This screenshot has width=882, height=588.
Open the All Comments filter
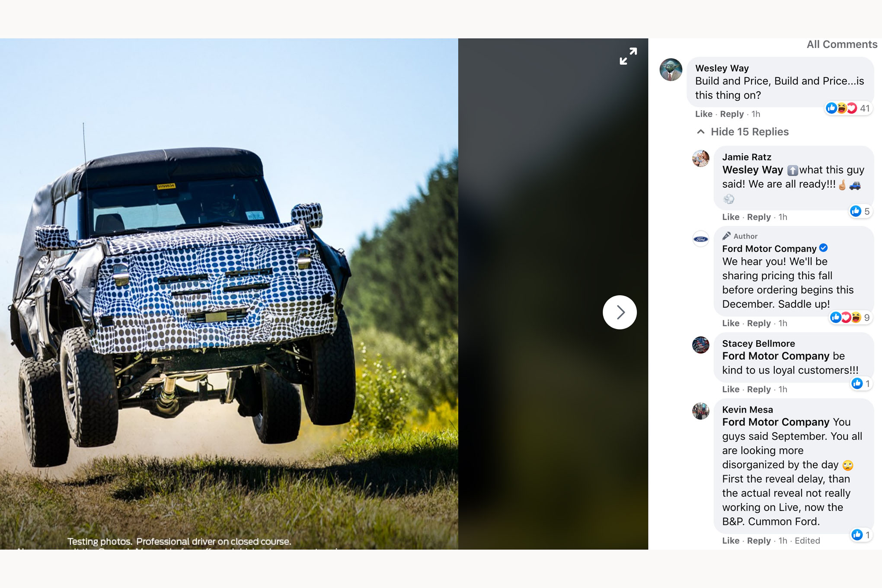tap(842, 45)
